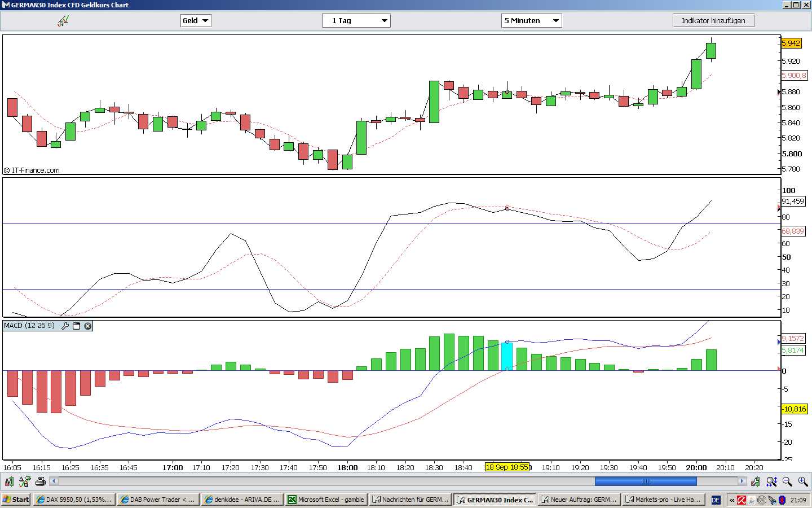Image resolution: width=812 pixels, height=508 pixels.
Task: Select the GERMAN30 Index C... taskbar button
Action: (495, 500)
